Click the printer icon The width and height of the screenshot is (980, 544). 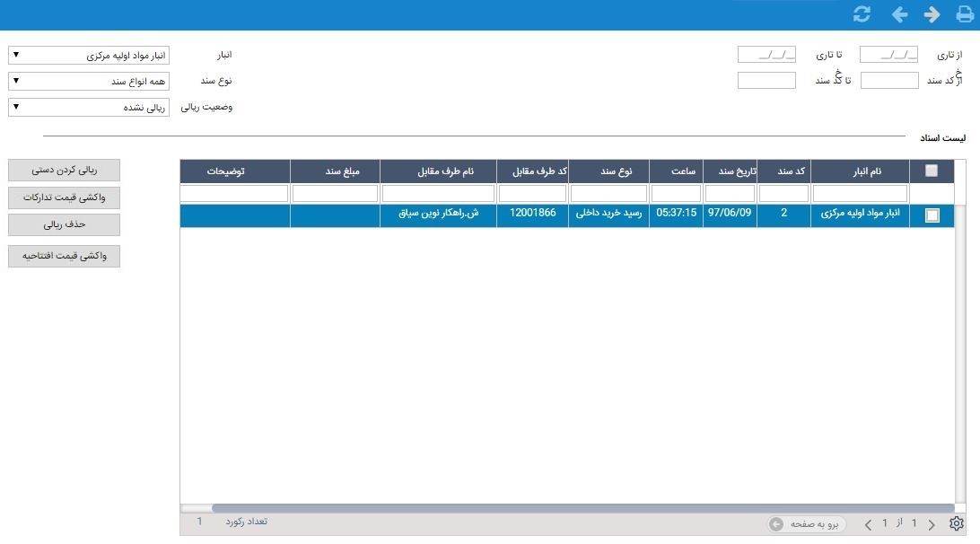[965, 14]
